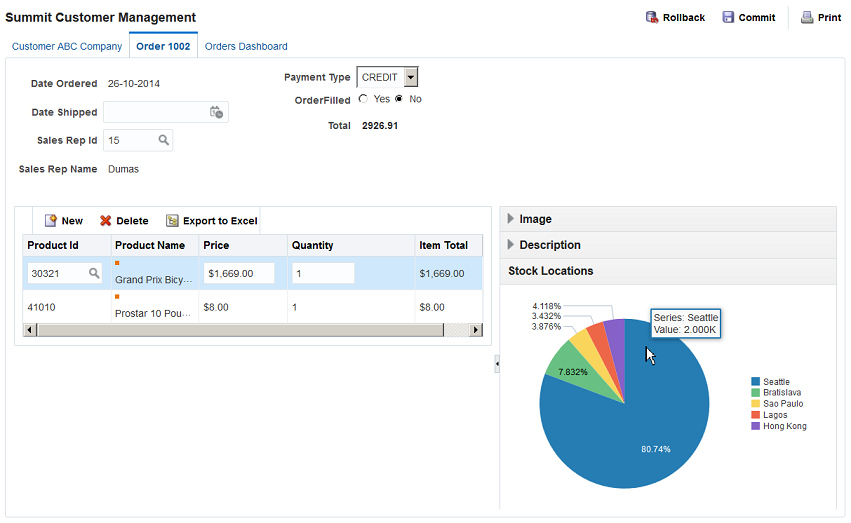Viewport: 851px width, 523px height.
Task: Click the Commit button label
Action: [x=757, y=17]
